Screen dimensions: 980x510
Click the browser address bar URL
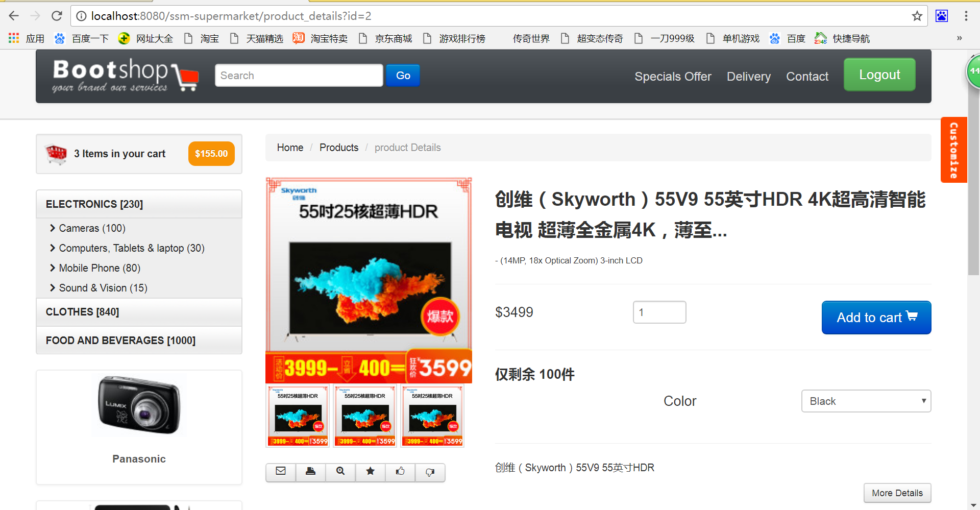[x=231, y=16]
